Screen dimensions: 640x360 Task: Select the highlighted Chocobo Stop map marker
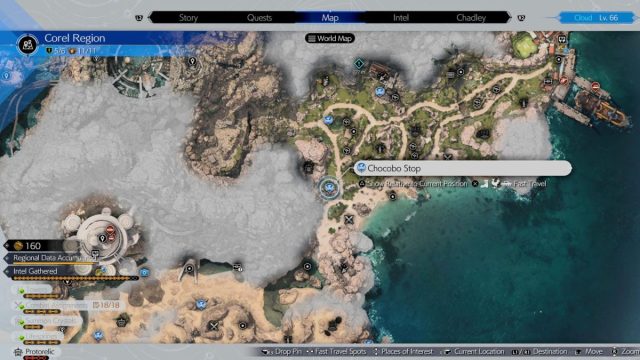coord(329,188)
